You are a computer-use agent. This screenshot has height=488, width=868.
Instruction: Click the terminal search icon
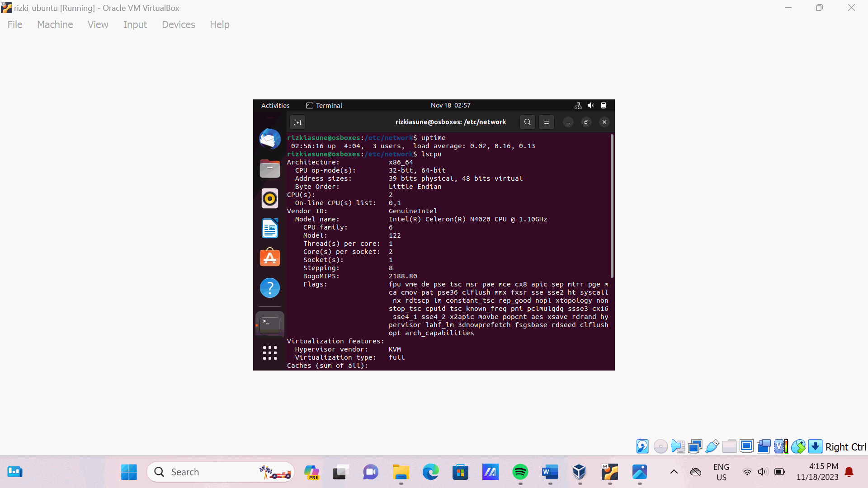coord(528,122)
